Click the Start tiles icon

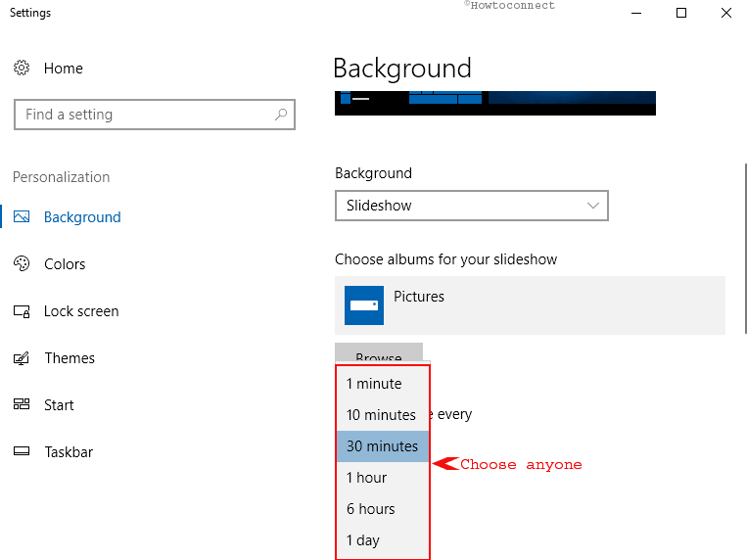coord(22,404)
